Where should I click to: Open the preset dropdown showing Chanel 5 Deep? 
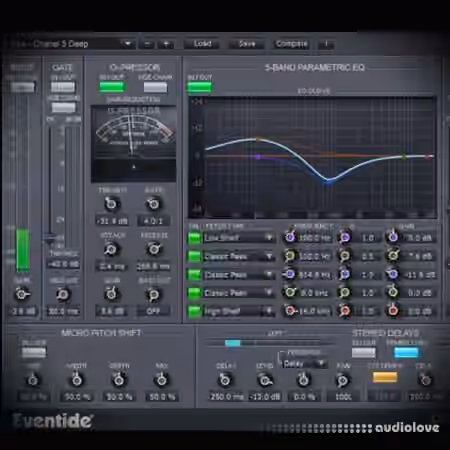(x=70, y=44)
